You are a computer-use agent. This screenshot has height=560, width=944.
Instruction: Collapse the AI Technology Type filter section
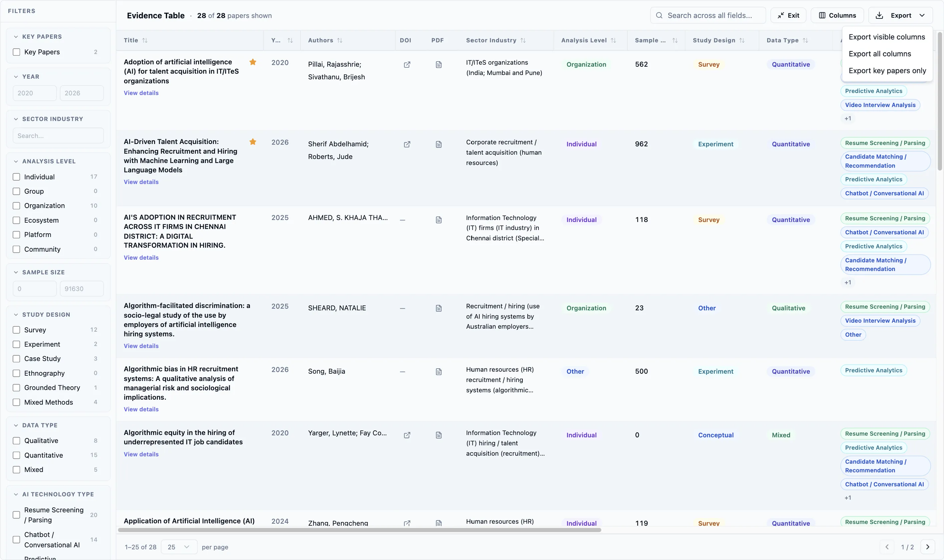16,494
